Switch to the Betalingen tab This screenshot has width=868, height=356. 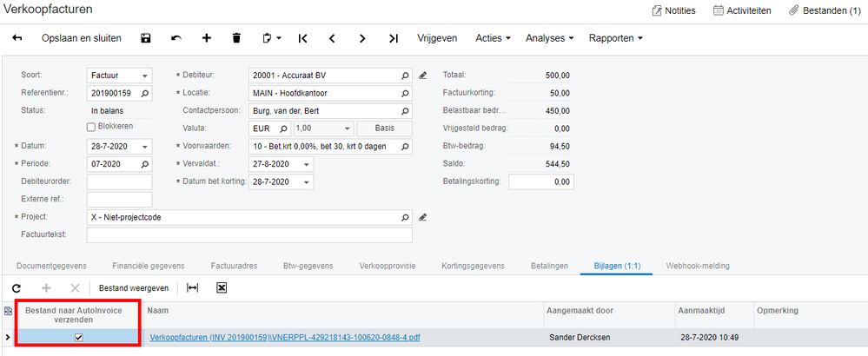[550, 266]
